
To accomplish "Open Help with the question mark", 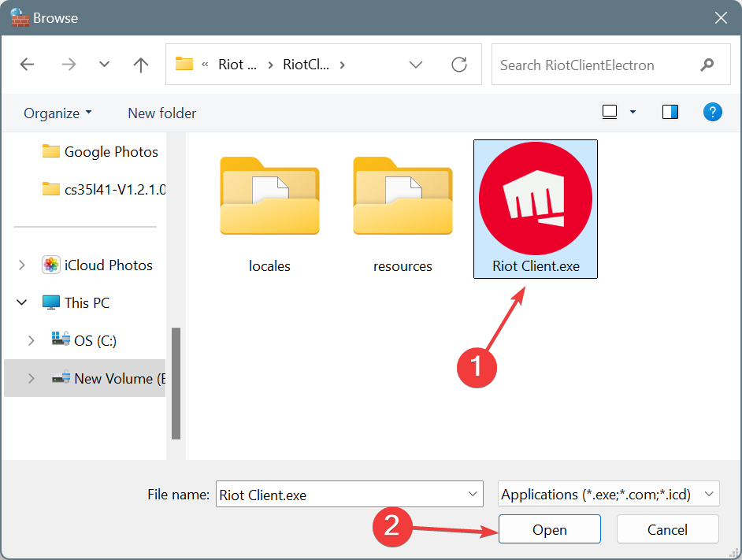I will (x=712, y=112).
